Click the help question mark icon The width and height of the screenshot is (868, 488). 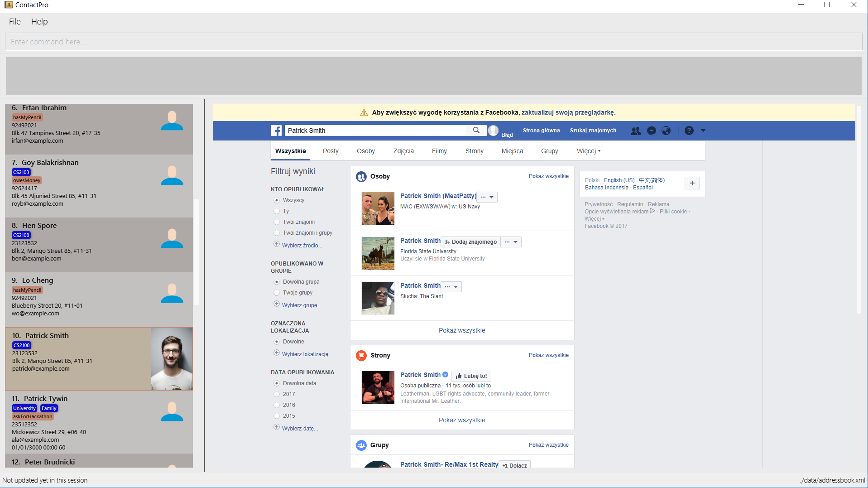[689, 130]
